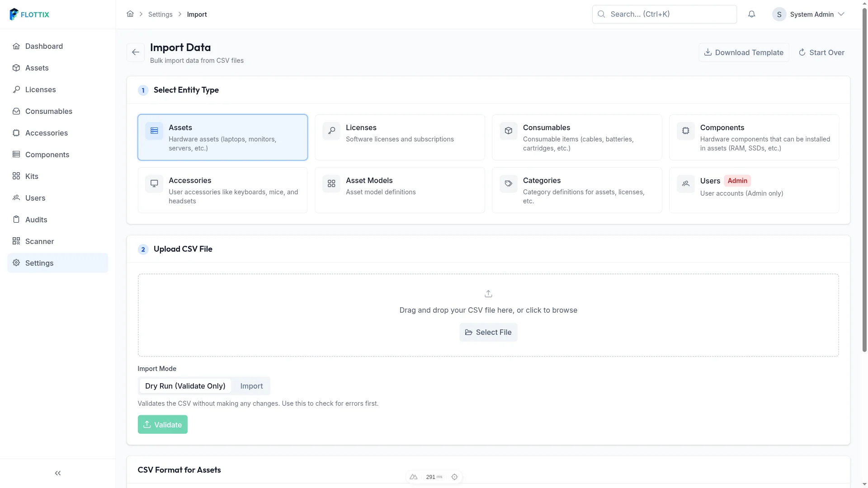Click the Nuxt devtools logo icon
The image size is (868, 488).
414,477
